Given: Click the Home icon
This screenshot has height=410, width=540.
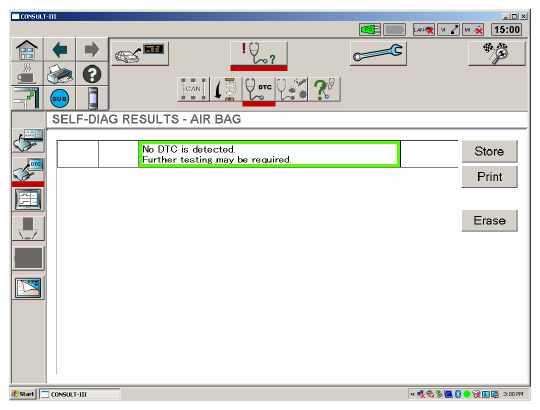Looking at the screenshot, I should (x=27, y=50).
